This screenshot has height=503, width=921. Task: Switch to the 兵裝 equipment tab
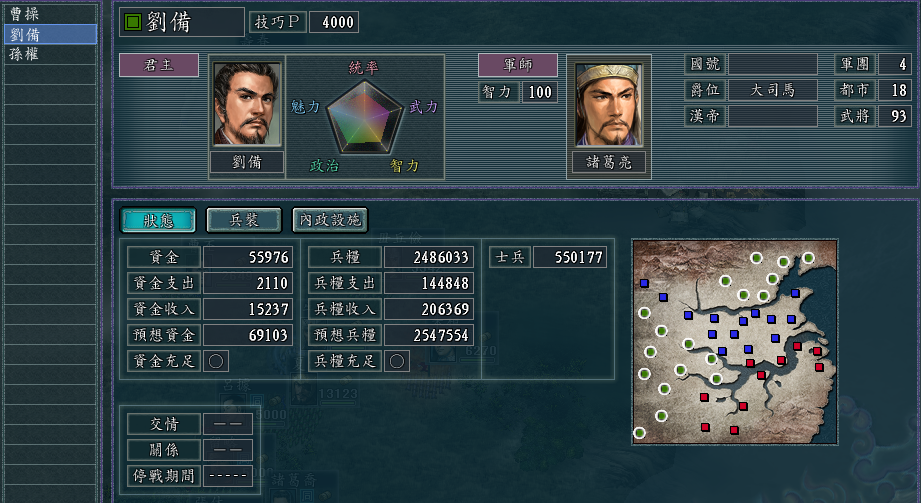[x=244, y=220]
